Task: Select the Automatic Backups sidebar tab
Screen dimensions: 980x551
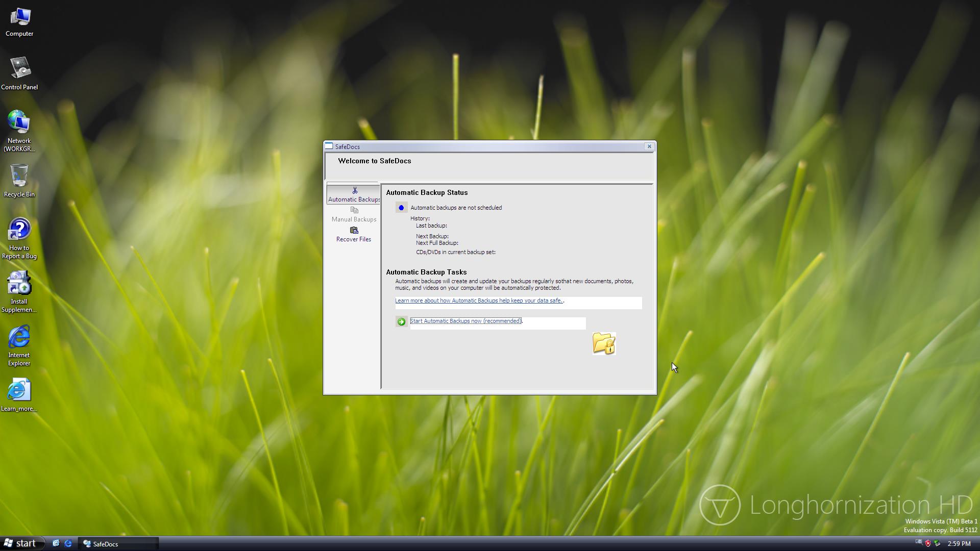Action: coord(353,194)
